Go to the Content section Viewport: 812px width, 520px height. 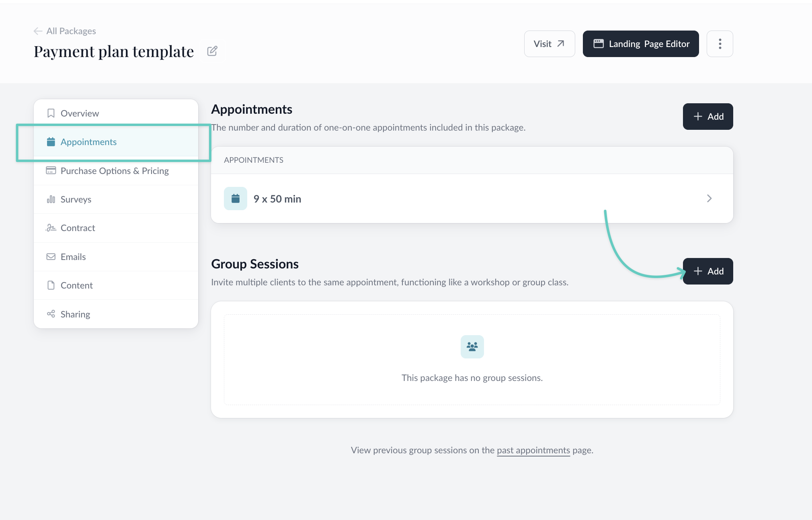(76, 285)
